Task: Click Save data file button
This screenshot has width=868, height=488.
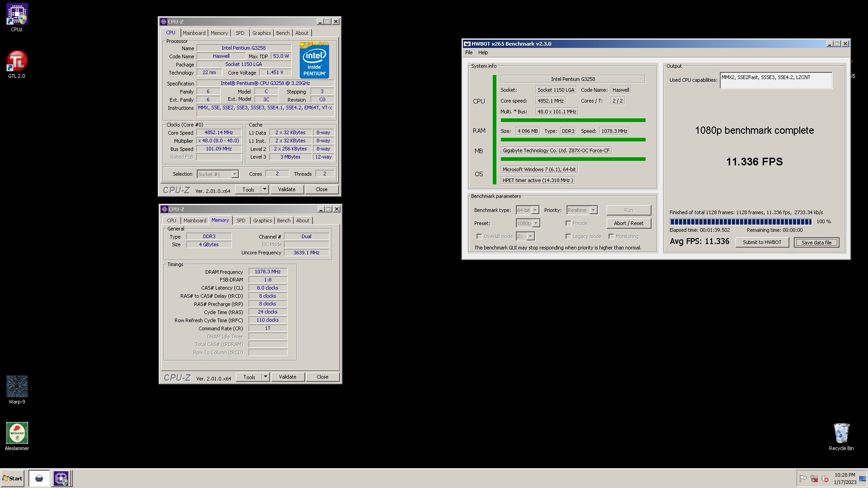Action: [x=816, y=242]
